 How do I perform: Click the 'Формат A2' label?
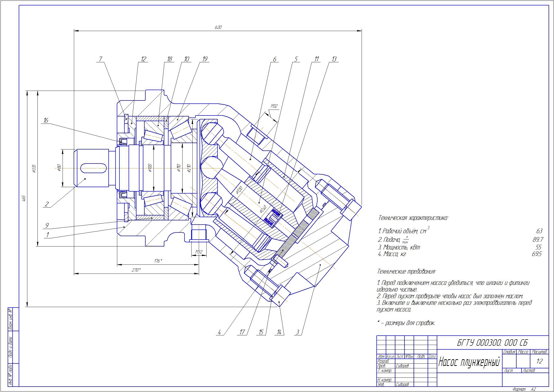pos(524,389)
